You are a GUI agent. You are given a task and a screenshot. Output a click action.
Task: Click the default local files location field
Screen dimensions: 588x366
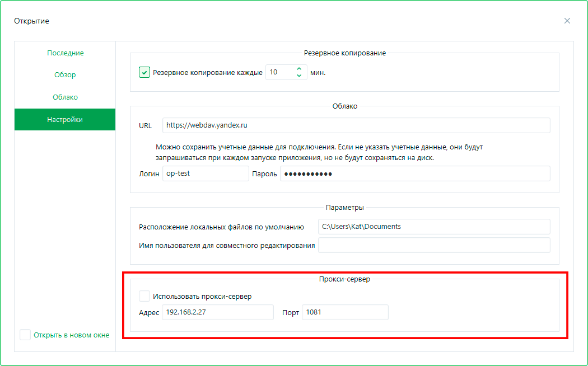[433, 227]
